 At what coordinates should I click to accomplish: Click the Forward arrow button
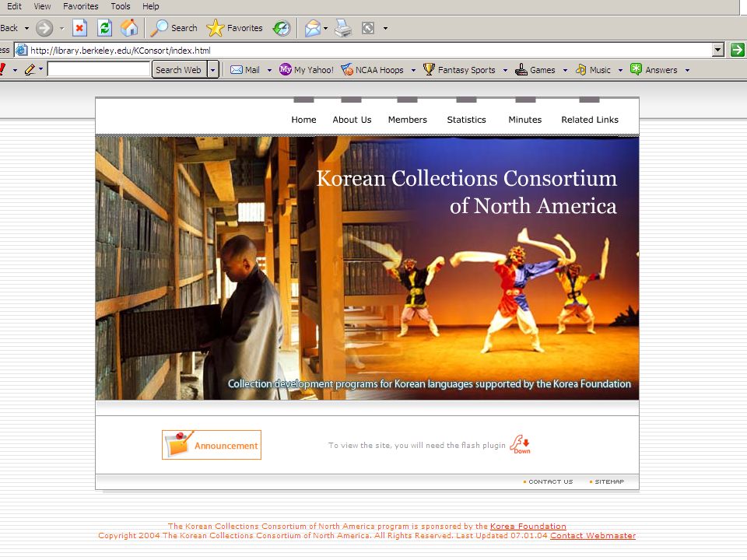[44, 28]
